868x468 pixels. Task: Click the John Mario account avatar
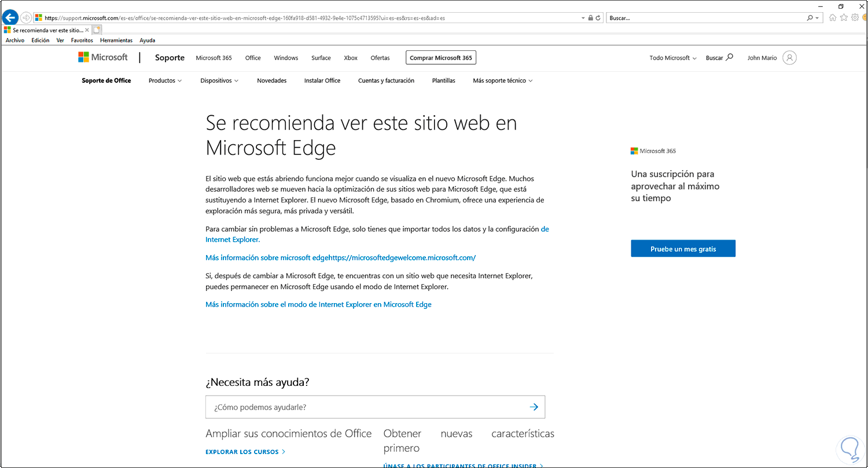click(x=789, y=58)
